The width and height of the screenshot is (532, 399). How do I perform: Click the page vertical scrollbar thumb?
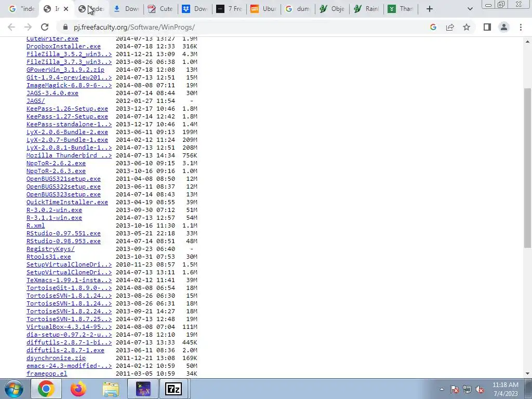[x=527, y=168]
